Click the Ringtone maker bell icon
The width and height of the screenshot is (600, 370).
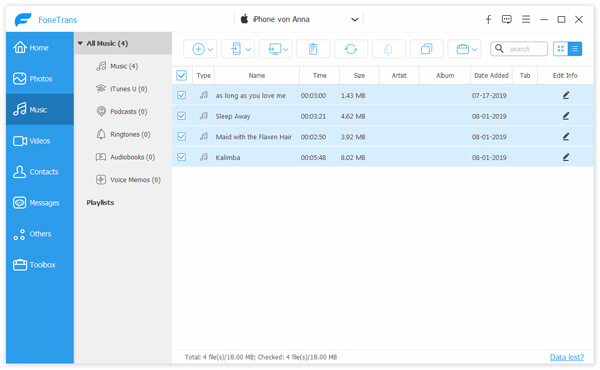click(x=388, y=49)
